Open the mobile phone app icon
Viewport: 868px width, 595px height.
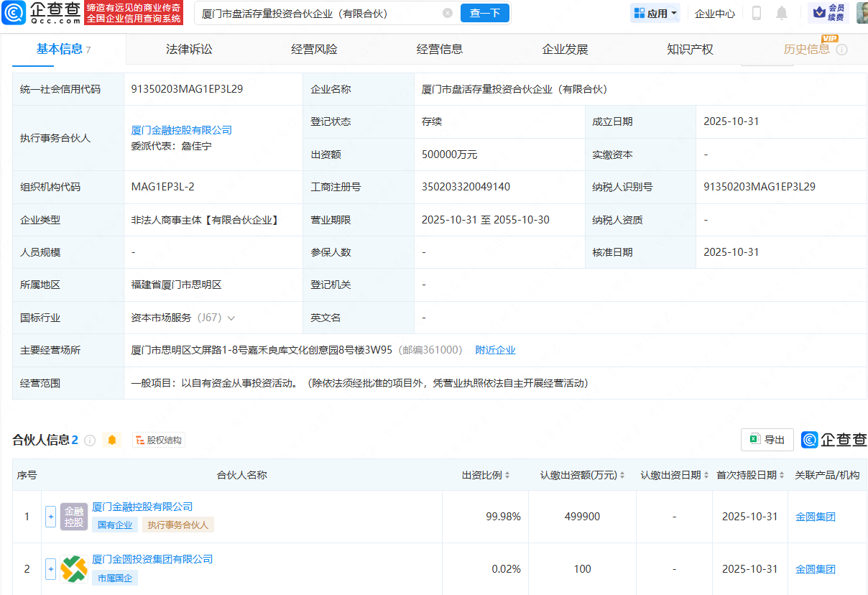point(756,13)
